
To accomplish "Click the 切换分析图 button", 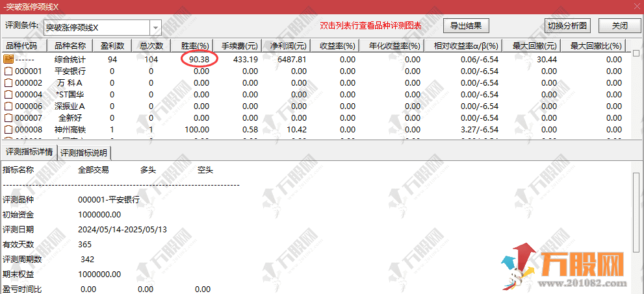I will pyautogui.click(x=567, y=25).
